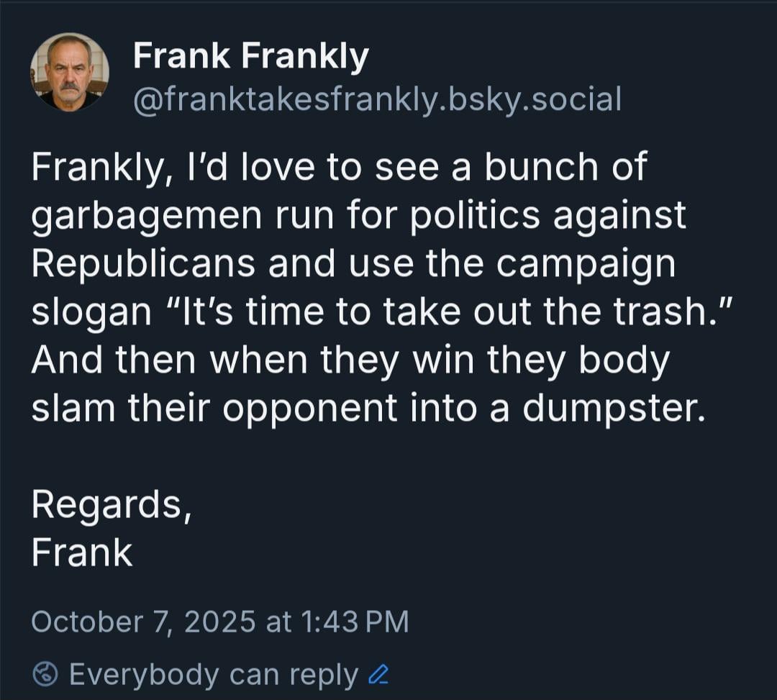Image resolution: width=777 pixels, height=700 pixels.
Task: Click the "Regards," sign-off line
Action: [x=112, y=504]
